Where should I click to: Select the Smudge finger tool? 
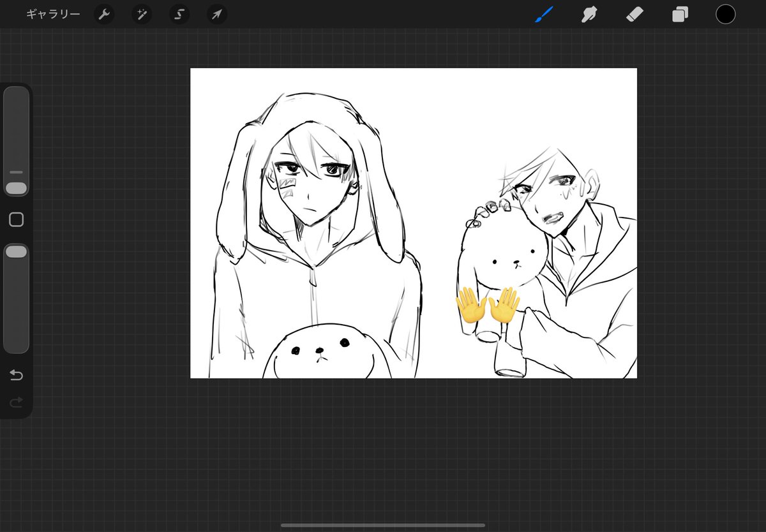pos(589,14)
